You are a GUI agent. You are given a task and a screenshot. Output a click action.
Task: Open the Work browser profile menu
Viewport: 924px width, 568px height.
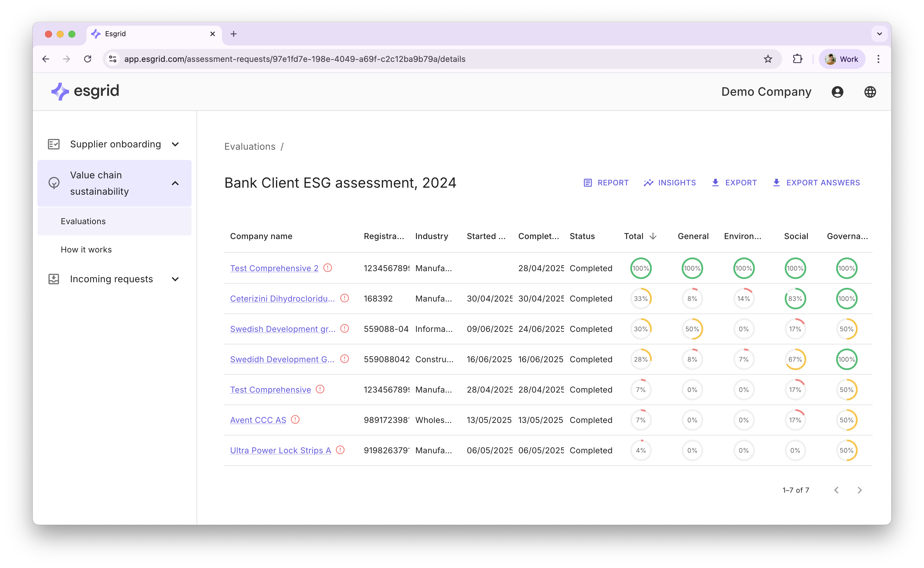842,59
